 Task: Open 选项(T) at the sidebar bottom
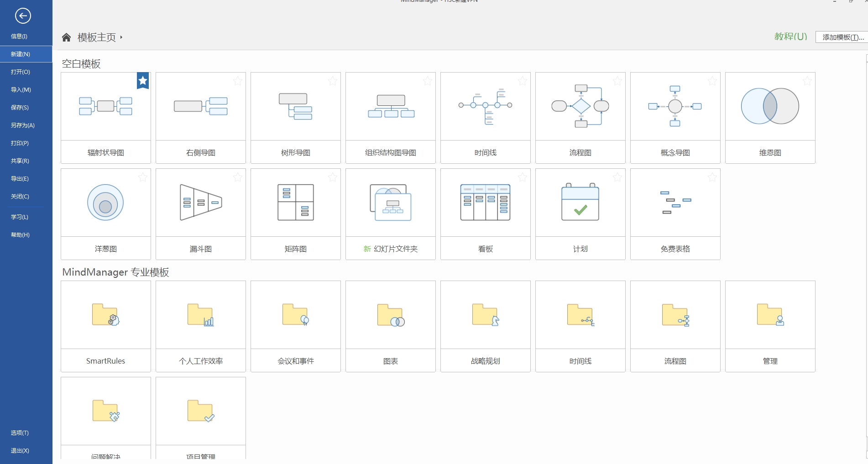click(x=20, y=433)
